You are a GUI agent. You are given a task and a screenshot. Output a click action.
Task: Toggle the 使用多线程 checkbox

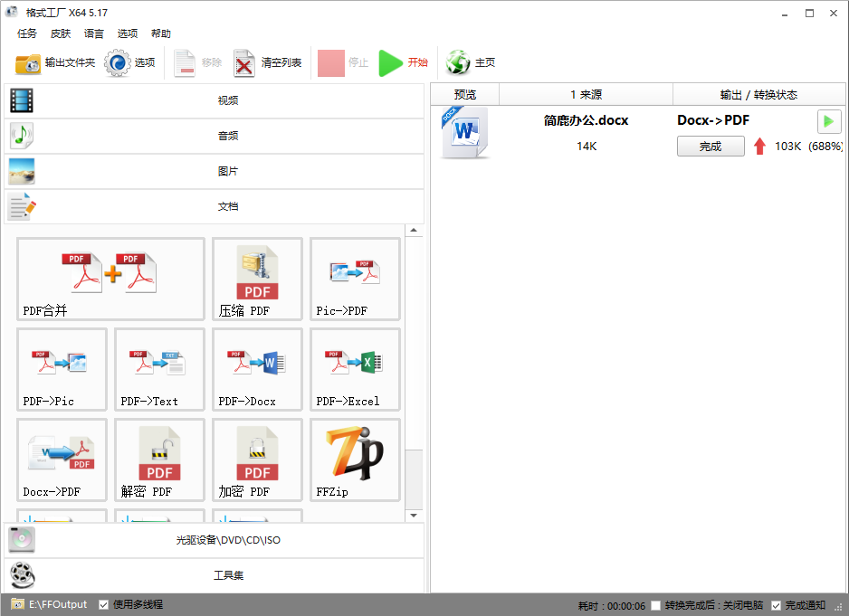point(104,604)
